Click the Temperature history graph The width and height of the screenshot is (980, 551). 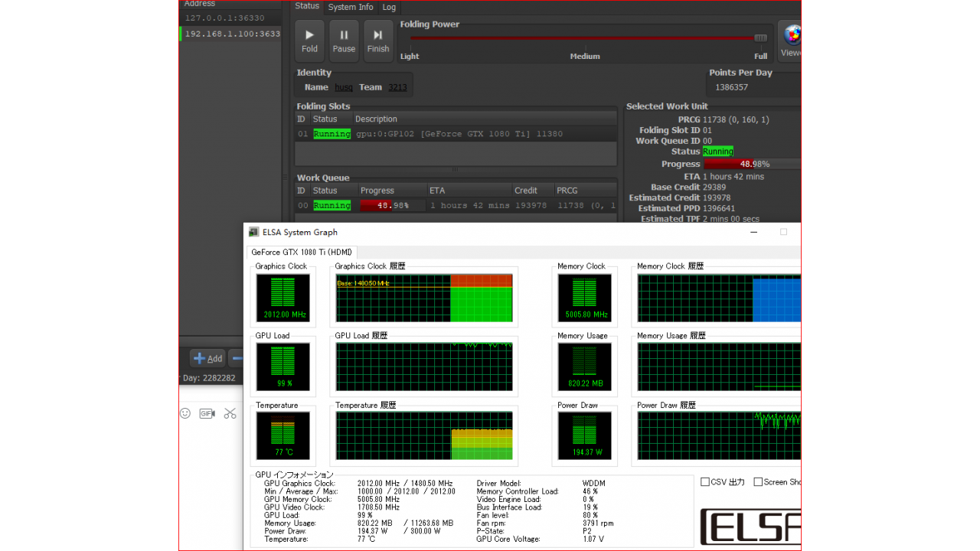pos(424,437)
